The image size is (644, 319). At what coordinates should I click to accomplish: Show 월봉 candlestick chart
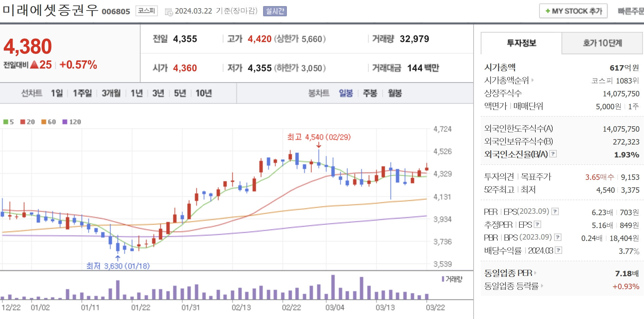tap(395, 93)
